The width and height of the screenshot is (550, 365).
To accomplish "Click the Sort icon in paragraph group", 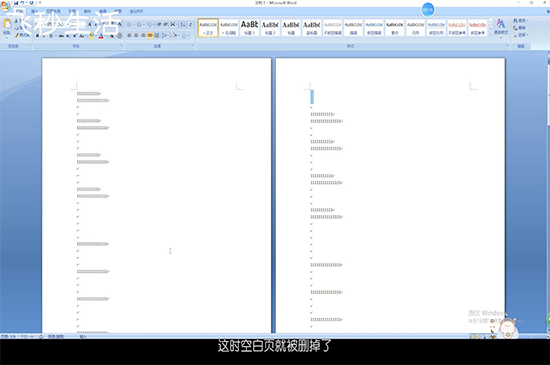I will tap(182, 25).
